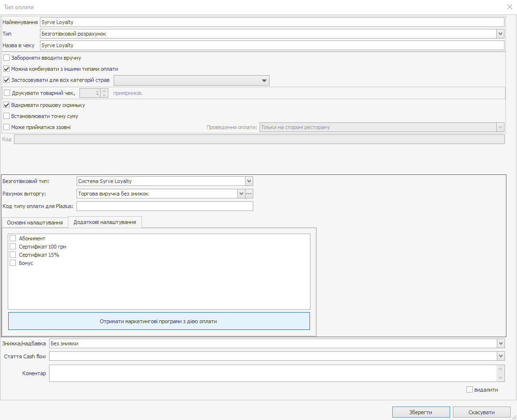Screen dimensions: 517x420
Task: Mark the видалити checkbox
Action: point(470,390)
